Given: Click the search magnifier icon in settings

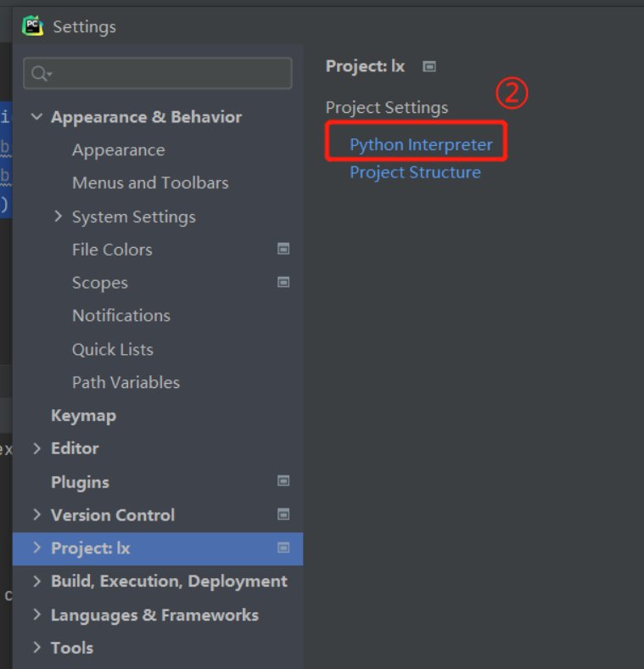Looking at the screenshot, I should coord(39,74).
